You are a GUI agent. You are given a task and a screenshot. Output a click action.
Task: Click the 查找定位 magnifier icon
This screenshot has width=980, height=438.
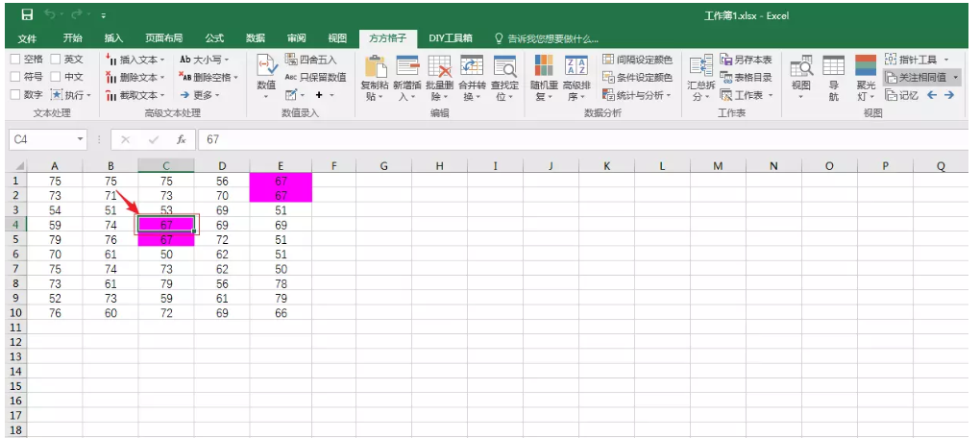point(504,65)
